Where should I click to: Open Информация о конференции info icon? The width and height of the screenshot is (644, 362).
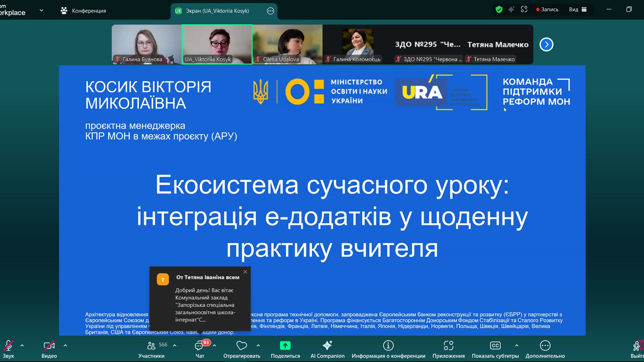[388, 346]
